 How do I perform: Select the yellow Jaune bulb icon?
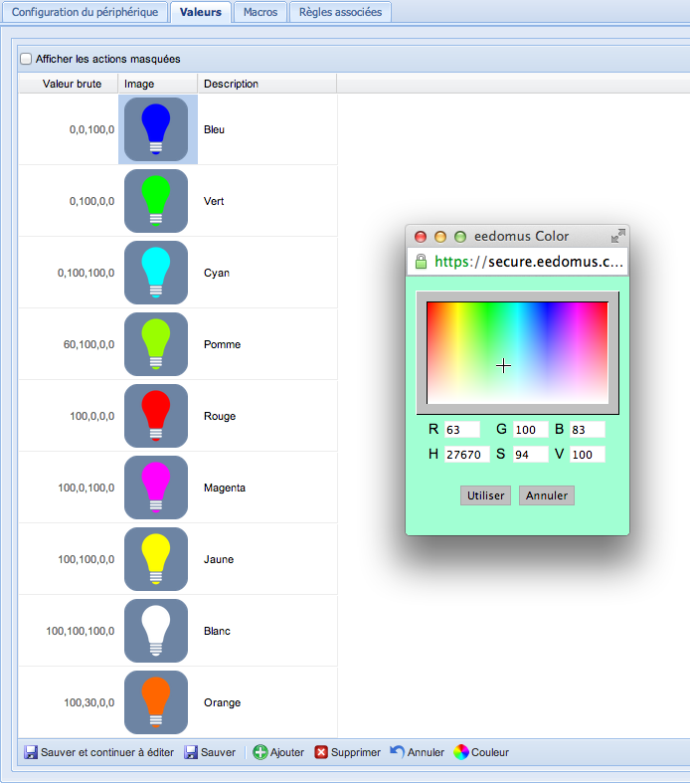point(156,559)
